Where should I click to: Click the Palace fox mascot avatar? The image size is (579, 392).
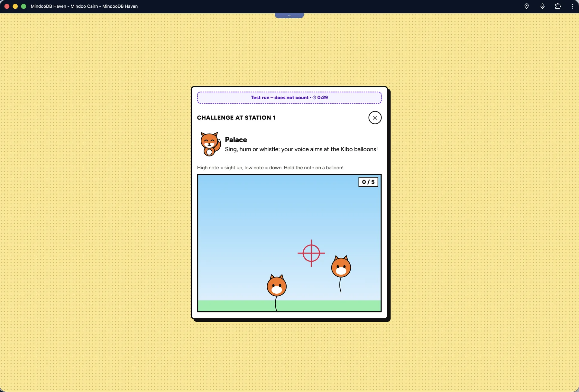[x=210, y=144]
